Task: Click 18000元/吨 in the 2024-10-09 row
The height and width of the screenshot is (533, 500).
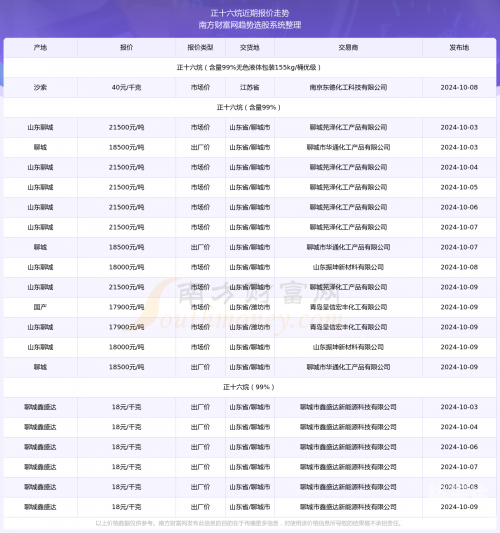Action: (x=126, y=347)
